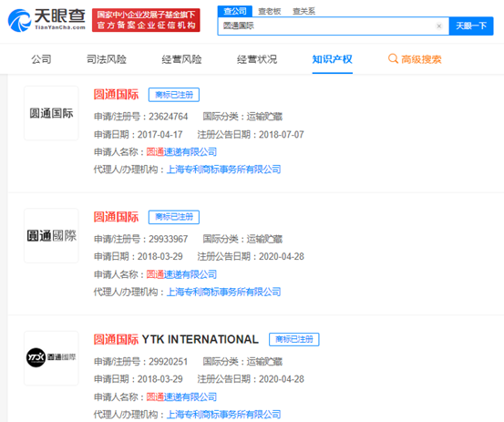Select the text 申请/注册号：23624764
This screenshot has width=504, height=422.
click(x=140, y=117)
